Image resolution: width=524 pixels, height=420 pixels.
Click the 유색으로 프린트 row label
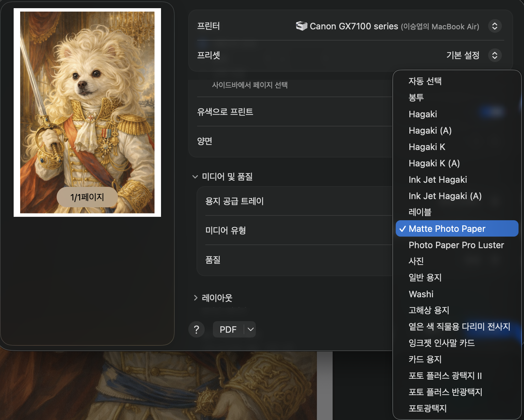coord(225,112)
